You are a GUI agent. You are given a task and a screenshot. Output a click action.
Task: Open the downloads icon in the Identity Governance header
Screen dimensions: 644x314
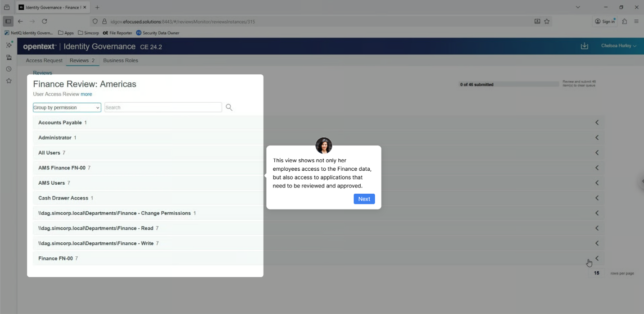coord(585,46)
